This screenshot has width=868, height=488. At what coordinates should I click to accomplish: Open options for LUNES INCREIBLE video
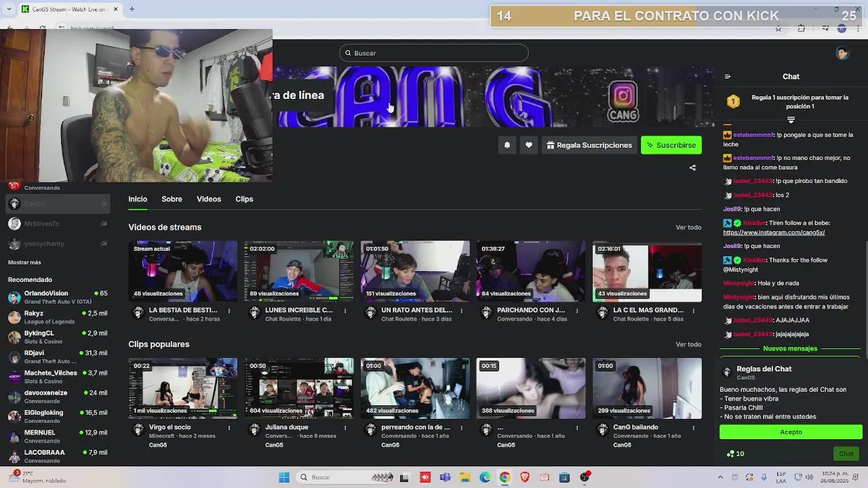tap(345, 310)
